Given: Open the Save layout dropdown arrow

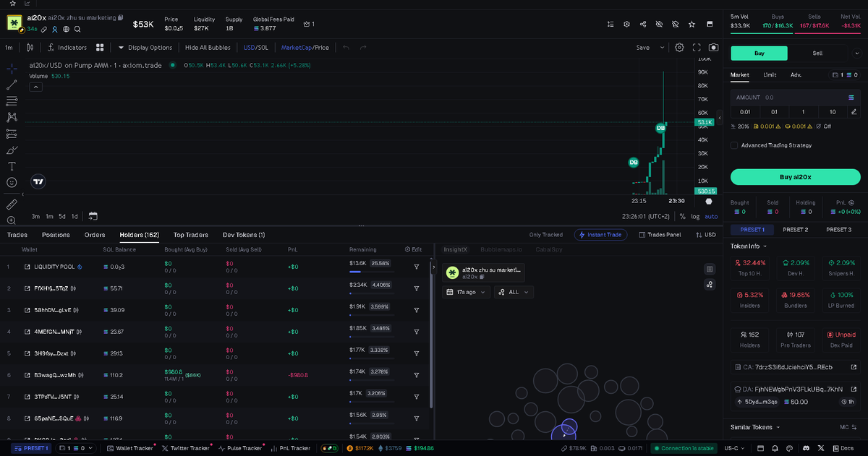Looking at the screenshot, I should [662, 48].
